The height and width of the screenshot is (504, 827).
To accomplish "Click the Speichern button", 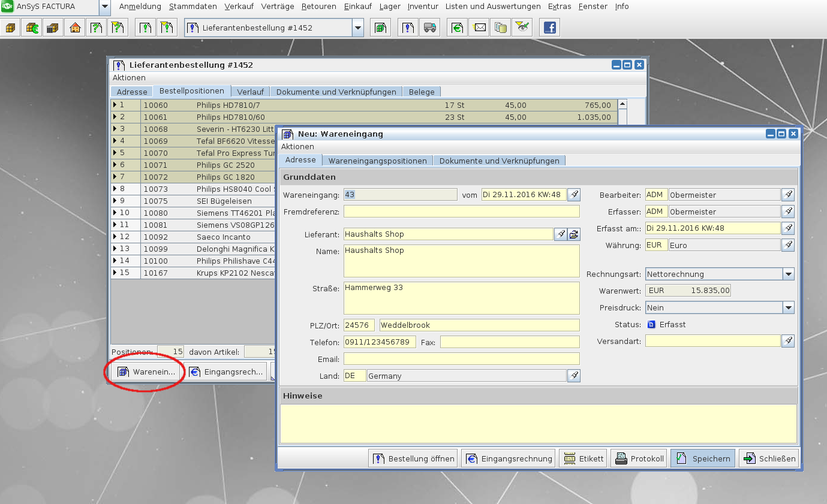I will pos(702,458).
